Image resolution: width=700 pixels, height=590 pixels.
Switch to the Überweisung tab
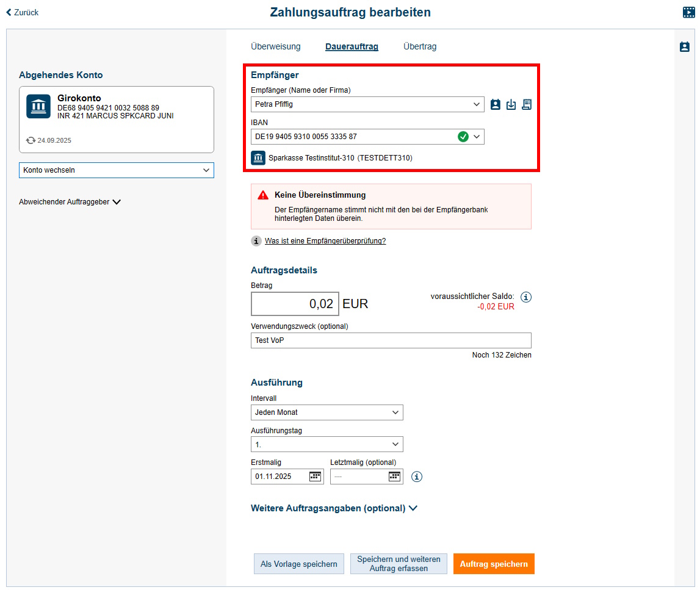[276, 46]
